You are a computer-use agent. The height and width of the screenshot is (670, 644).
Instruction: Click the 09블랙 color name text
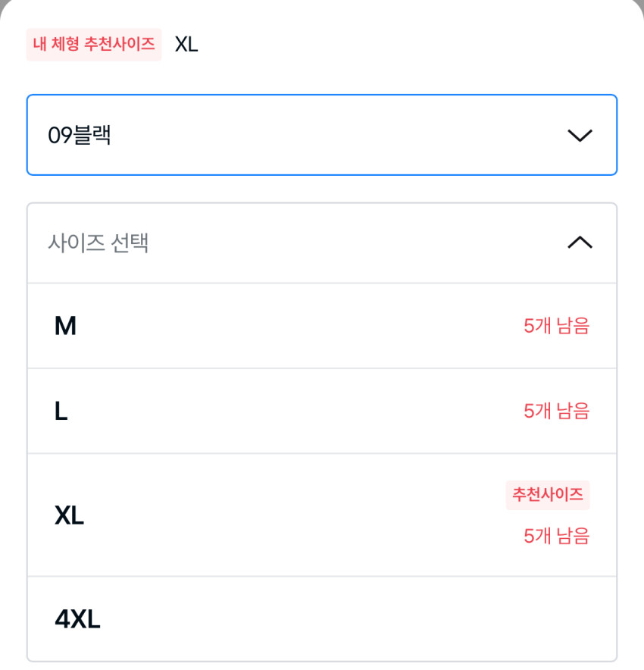click(80, 136)
